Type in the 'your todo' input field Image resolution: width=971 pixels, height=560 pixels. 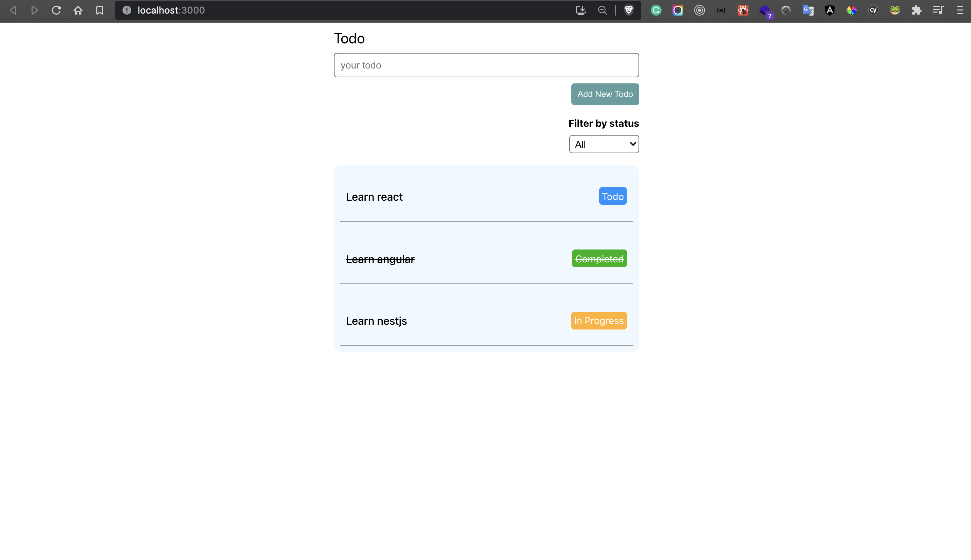486,65
